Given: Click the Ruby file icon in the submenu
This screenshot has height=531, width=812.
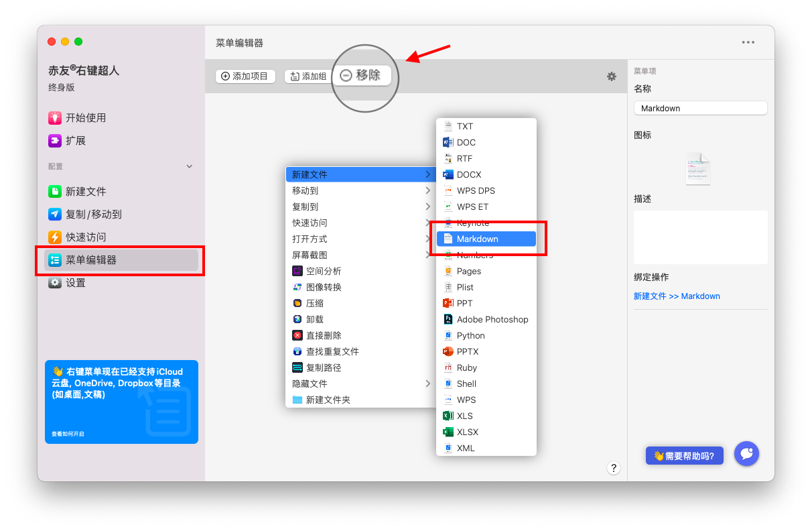Looking at the screenshot, I should (x=448, y=367).
